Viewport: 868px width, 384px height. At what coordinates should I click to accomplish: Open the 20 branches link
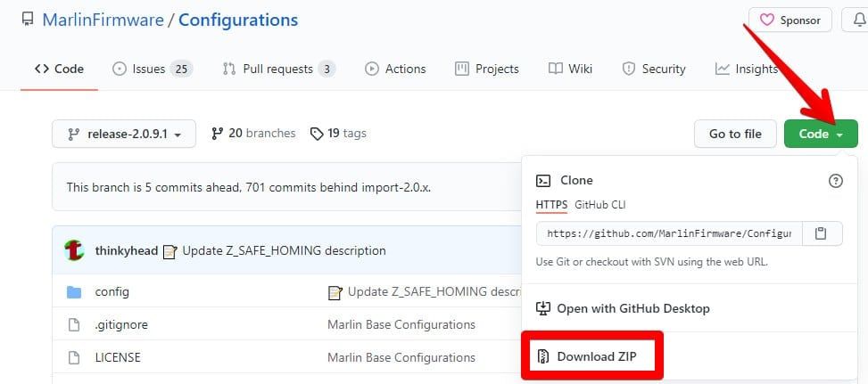tap(253, 133)
